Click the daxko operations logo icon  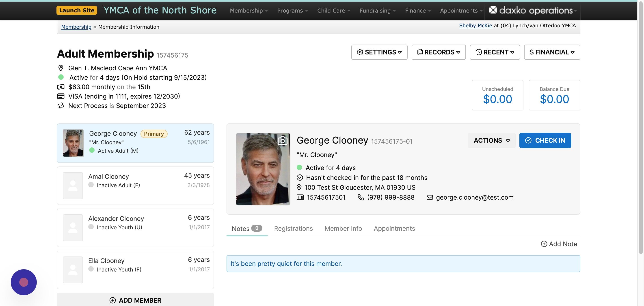pyautogui.click(x=493, y=10)
